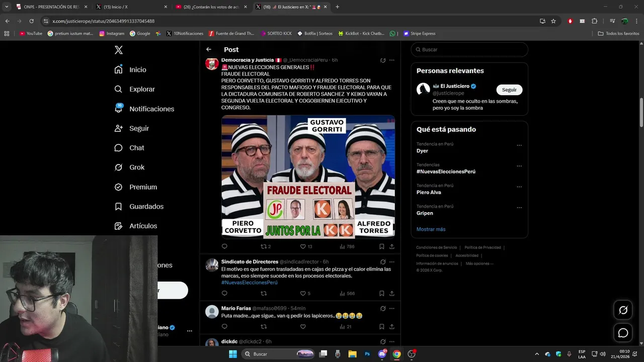This screenshot has height=362, width=644.
Task: Open Notificaciones in the sidebar
Action: pyautogui.click(x=144, y=109)
